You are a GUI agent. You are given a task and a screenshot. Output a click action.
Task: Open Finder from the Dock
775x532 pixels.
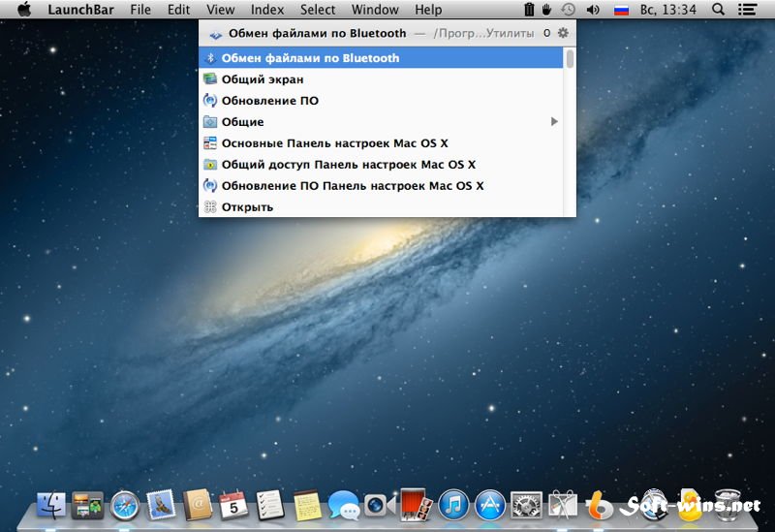click(51, 505)
